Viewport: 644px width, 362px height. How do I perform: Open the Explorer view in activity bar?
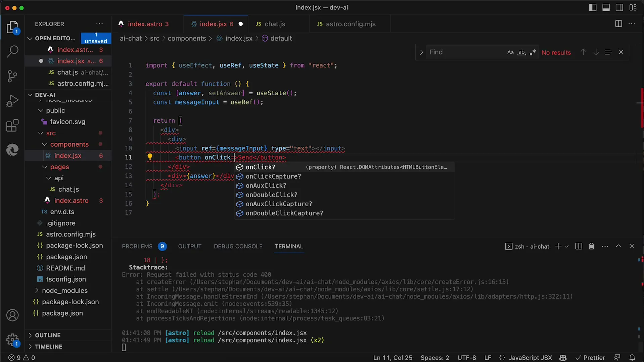(x=12, y=28)
